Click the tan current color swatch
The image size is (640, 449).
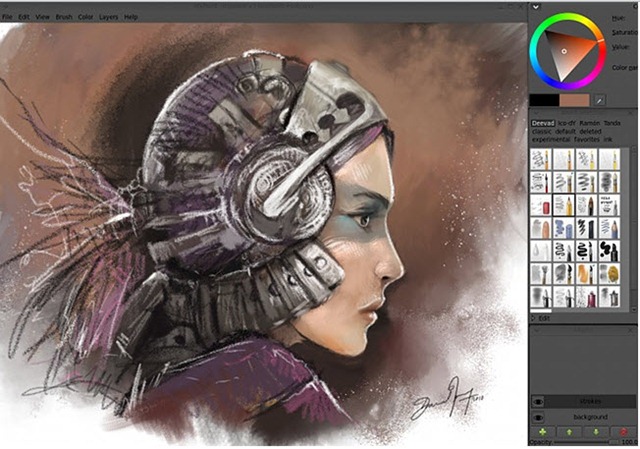574,100
